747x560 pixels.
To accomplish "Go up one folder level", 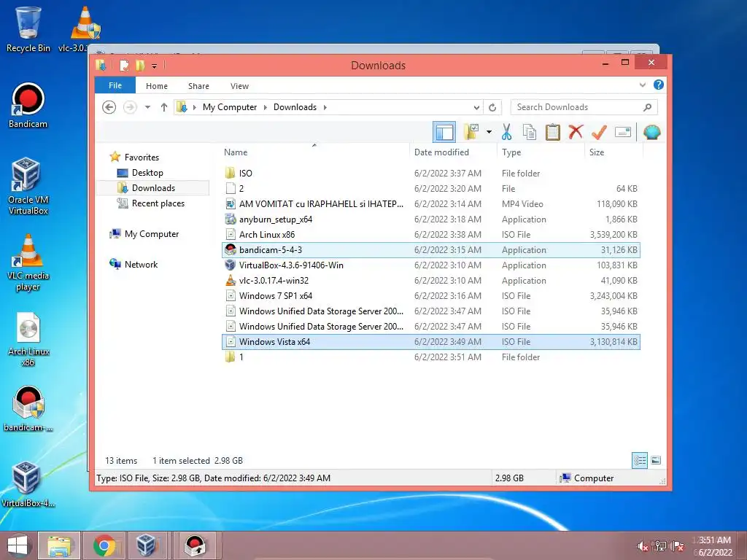I will [164, 107].
